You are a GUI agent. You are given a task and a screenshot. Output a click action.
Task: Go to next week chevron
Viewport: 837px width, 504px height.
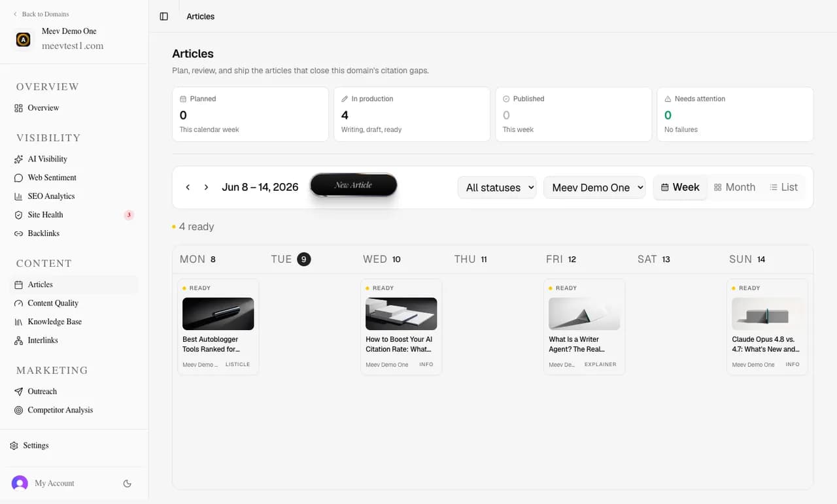[x=206, y=188]
